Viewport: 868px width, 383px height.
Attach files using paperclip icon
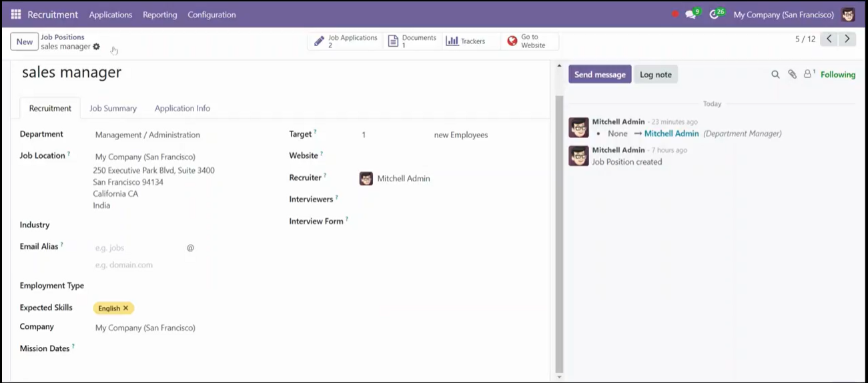(792, 75)
